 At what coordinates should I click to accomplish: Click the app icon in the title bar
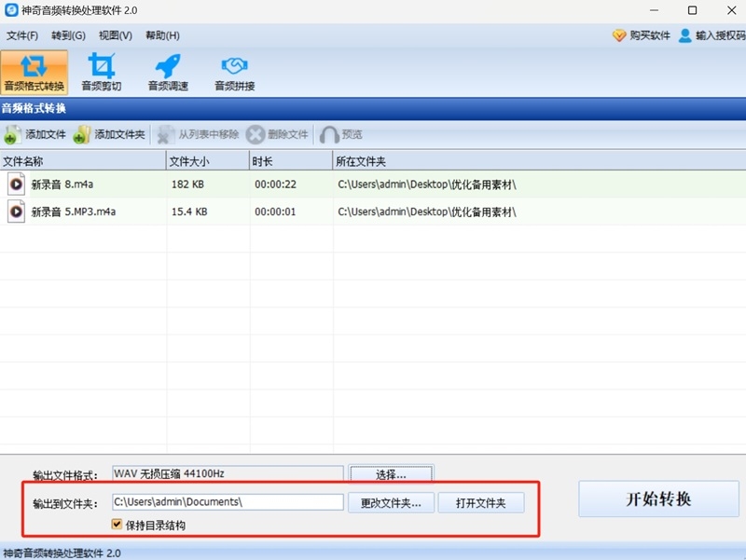click(x=11, y=10)
